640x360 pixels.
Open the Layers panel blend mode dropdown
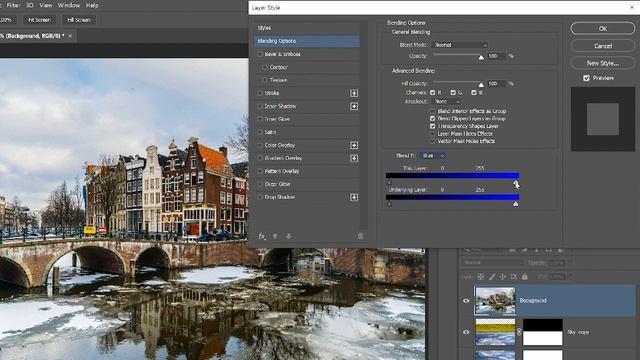pos(493,263)
